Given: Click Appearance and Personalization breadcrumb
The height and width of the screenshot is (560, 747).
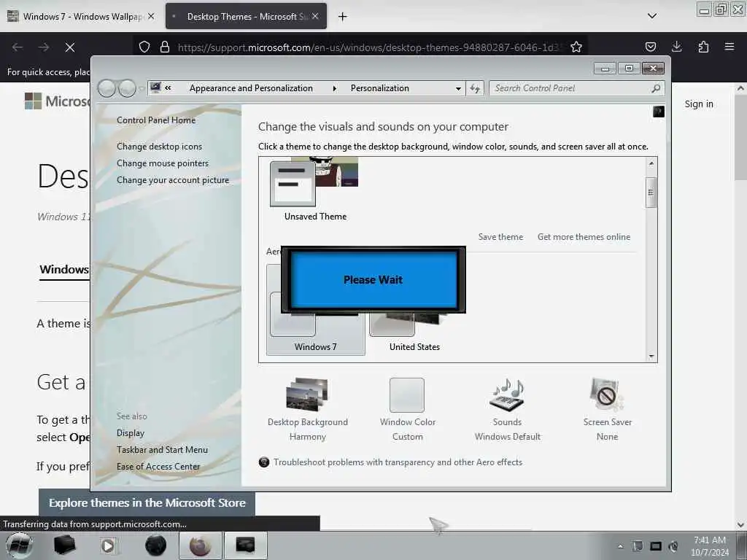Looking at the screenshot, I should pyautogui.click(x=251, y=88).
